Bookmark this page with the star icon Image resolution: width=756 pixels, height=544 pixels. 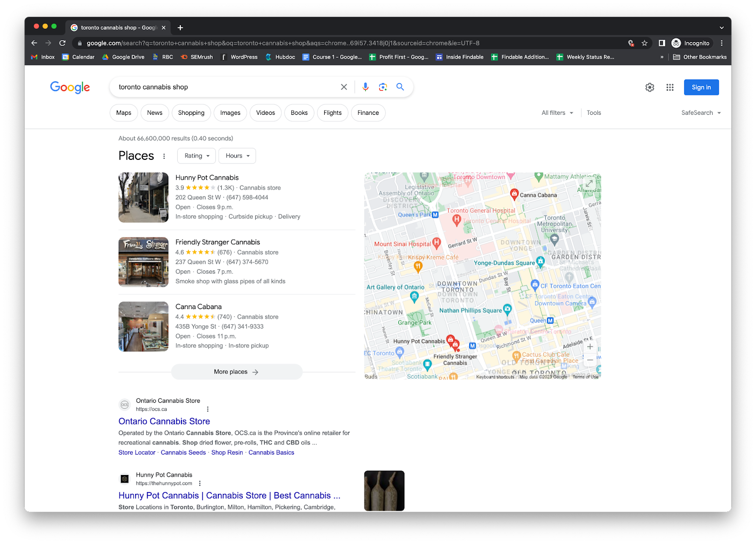(x=644, y=43)
